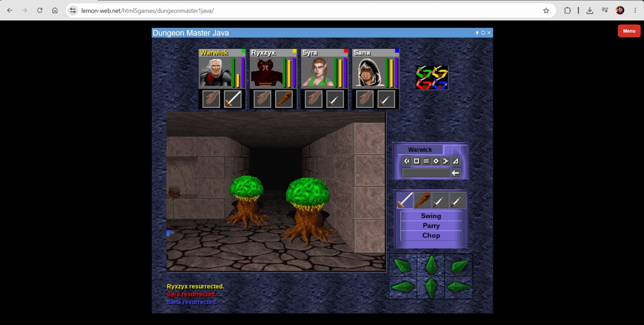Turn the party right with the top-right arrow
644x325 pixels.
pyautogui.click(x=459, y=266)
